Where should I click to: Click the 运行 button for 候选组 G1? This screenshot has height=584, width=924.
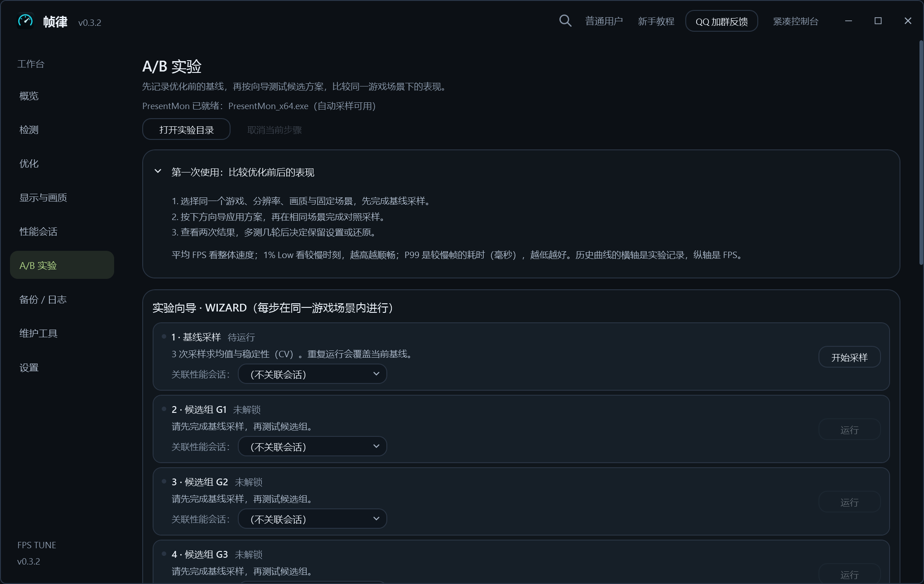coord(849,430)
